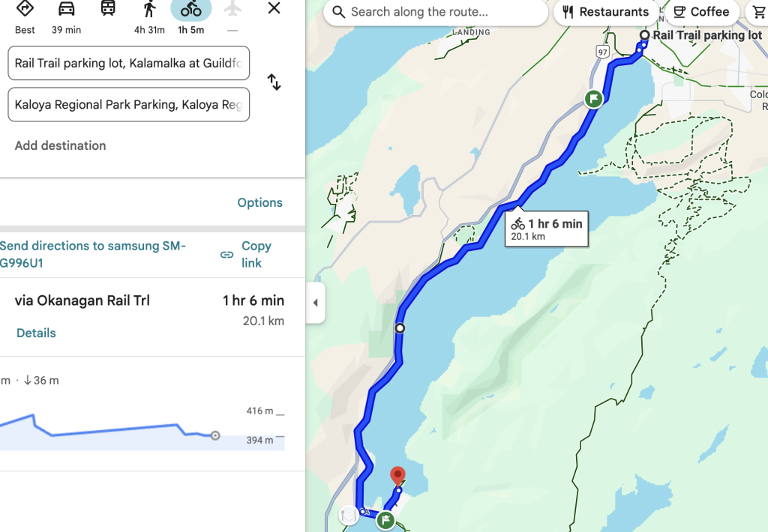Filter by Coffee along the route
Viewport: 768px width, 532px height.
(x=700, y=12)
